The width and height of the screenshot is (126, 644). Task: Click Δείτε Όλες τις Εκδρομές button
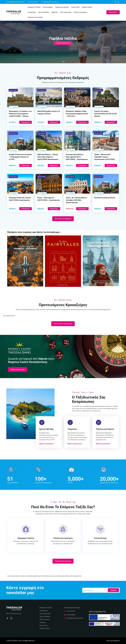click(x=63, y=219)
